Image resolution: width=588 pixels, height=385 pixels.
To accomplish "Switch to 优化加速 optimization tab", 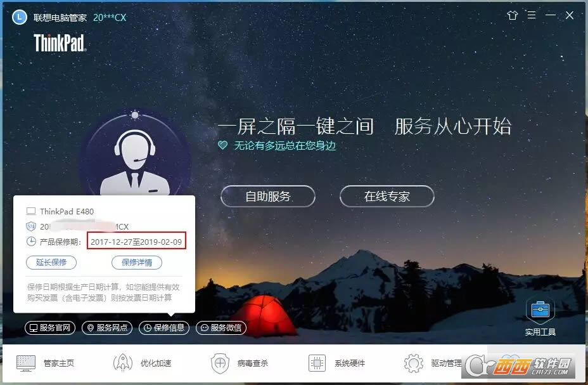I will [x=142, y=363].
